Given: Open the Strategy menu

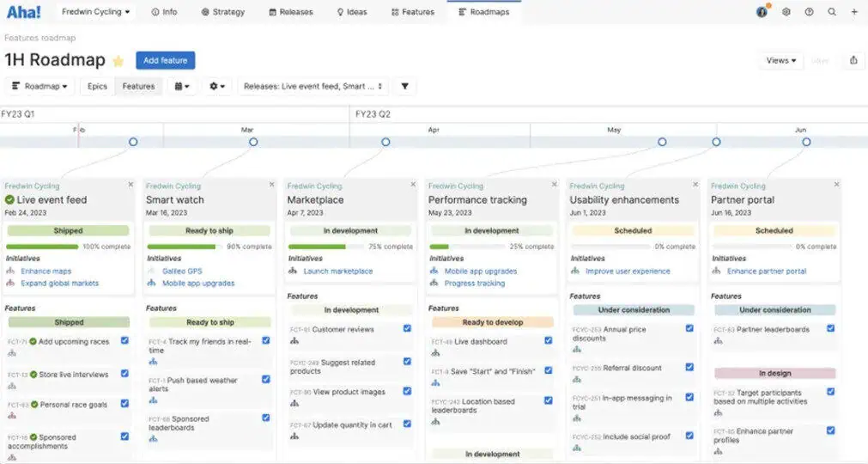Looking at the screenshot, I should pyautogui.click(x=223, y=12).
